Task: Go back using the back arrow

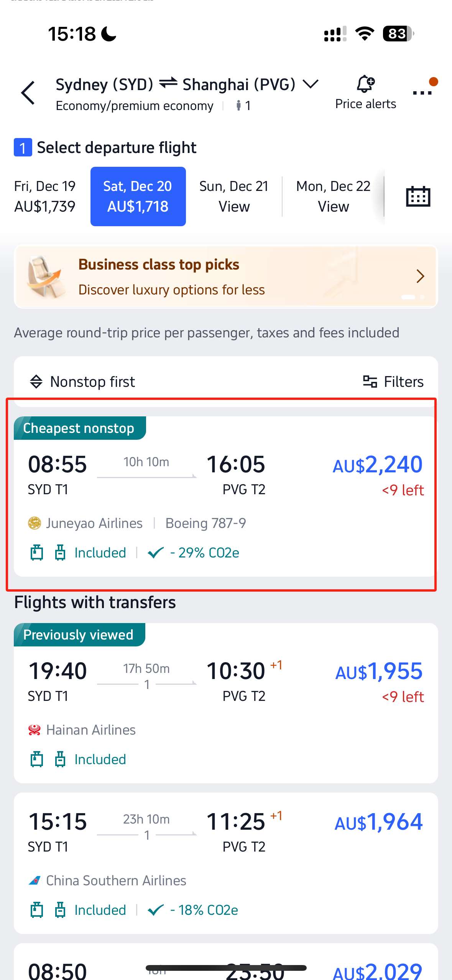Action: point(27,93)
